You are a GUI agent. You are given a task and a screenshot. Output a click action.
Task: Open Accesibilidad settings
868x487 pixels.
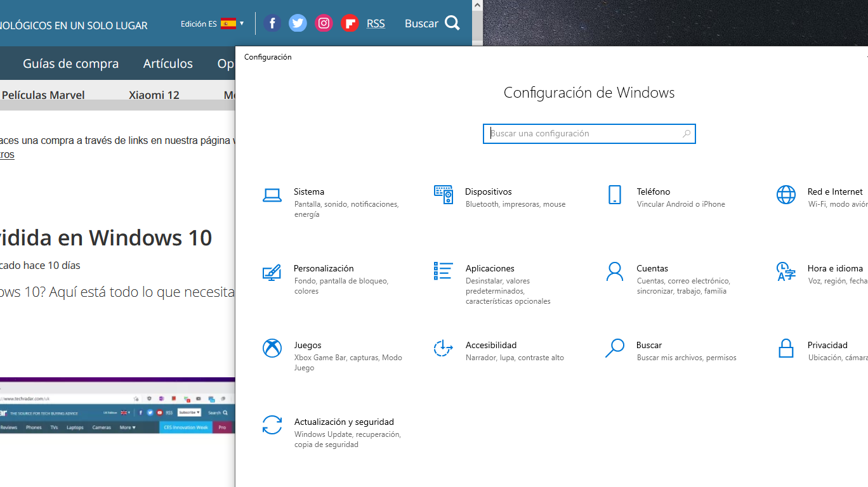click(x=491, y=345)
